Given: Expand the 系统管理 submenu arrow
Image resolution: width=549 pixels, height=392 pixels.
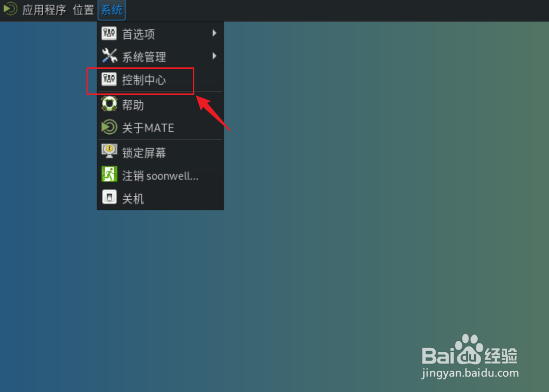Looking at the screenshot, I should coord(214,56).
